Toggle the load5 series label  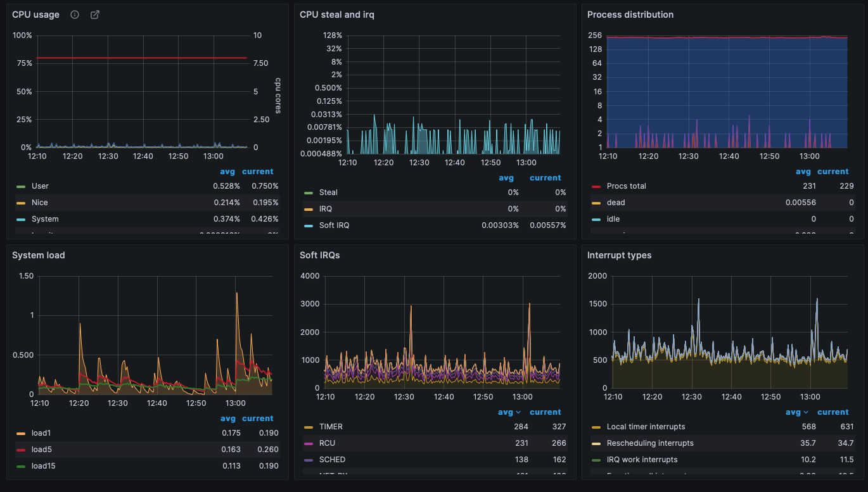pos(41,450)
